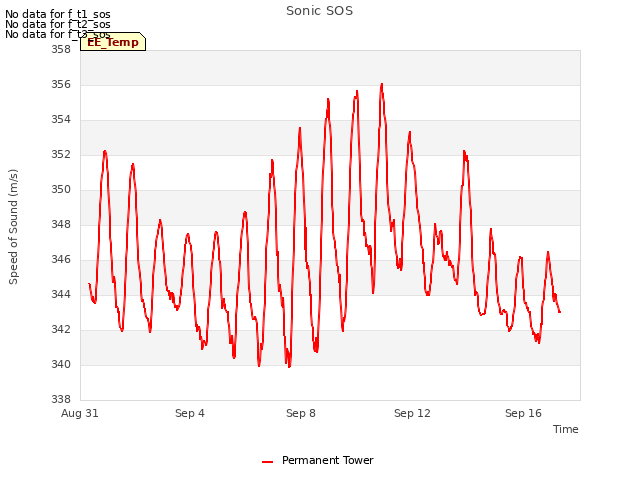
Task: Click the 354 y-axis tick label
Action: 61,120
